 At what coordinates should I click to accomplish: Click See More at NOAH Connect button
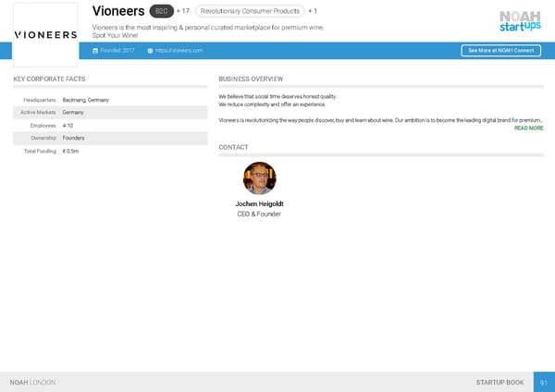(x=500, y=50)
